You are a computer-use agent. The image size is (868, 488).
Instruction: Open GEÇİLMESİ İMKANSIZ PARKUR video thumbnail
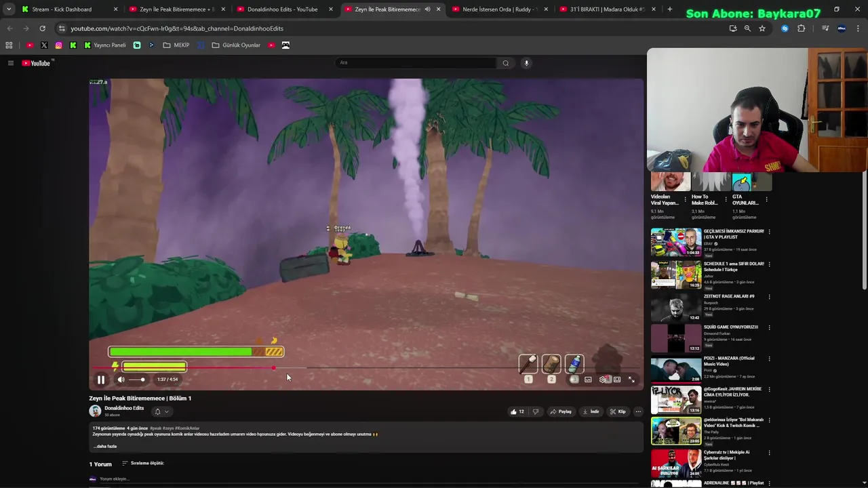[676, 243]
